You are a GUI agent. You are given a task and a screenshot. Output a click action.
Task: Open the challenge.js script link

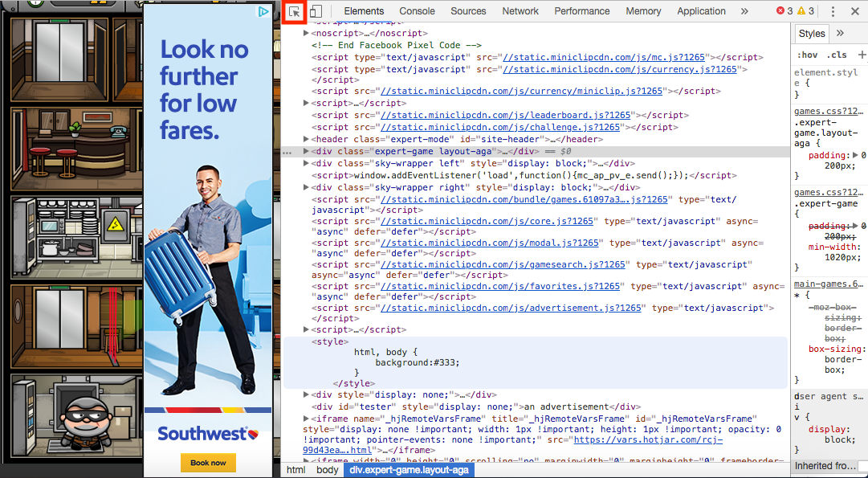(500, 128)
